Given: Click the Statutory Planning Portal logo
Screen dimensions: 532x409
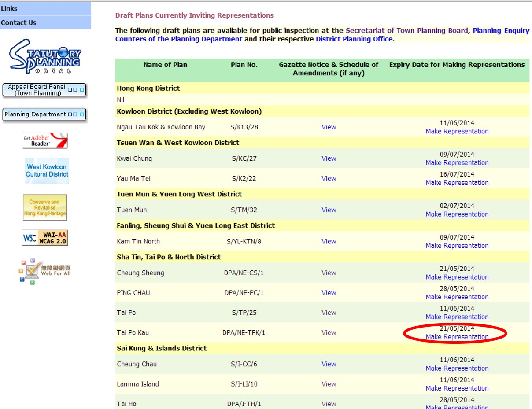Looking at the screenshot, I should pos(45,56).
